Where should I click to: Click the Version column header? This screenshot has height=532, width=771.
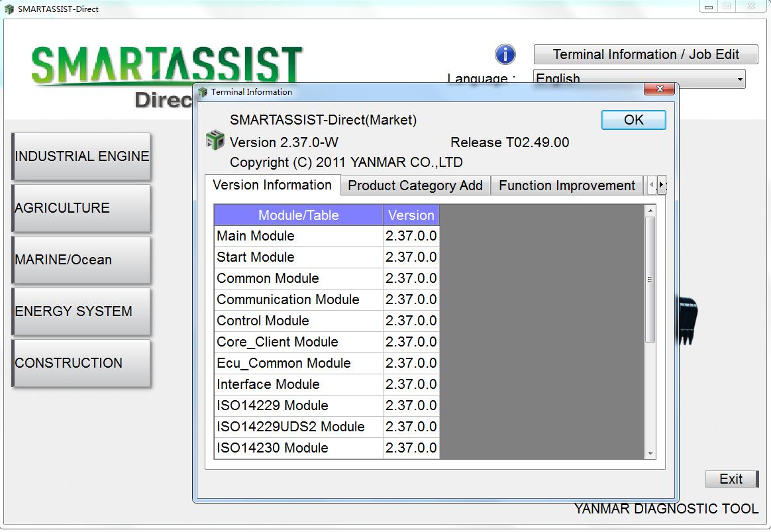(x=411, y=215)
